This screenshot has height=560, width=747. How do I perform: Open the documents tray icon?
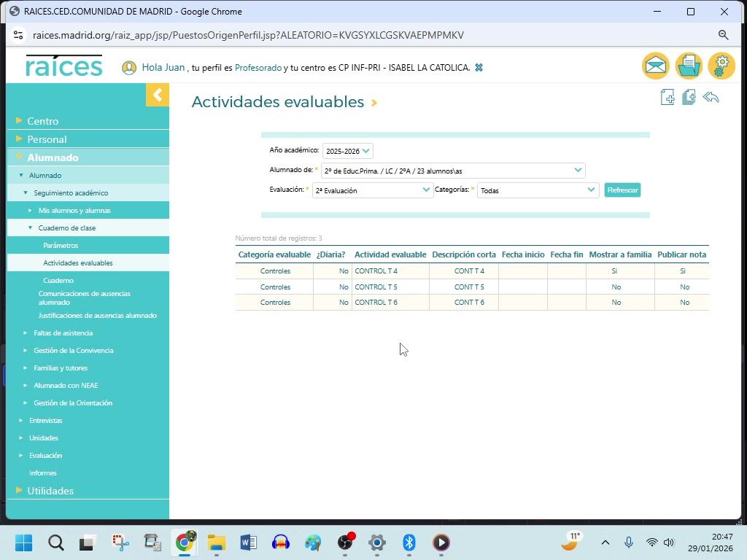[689, 66]
